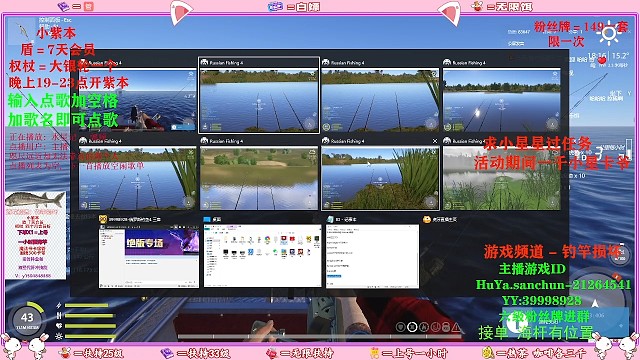
Task: Click the orange Huya mascot icon labeled 虎牙直播主页
Action: [427, 219]
